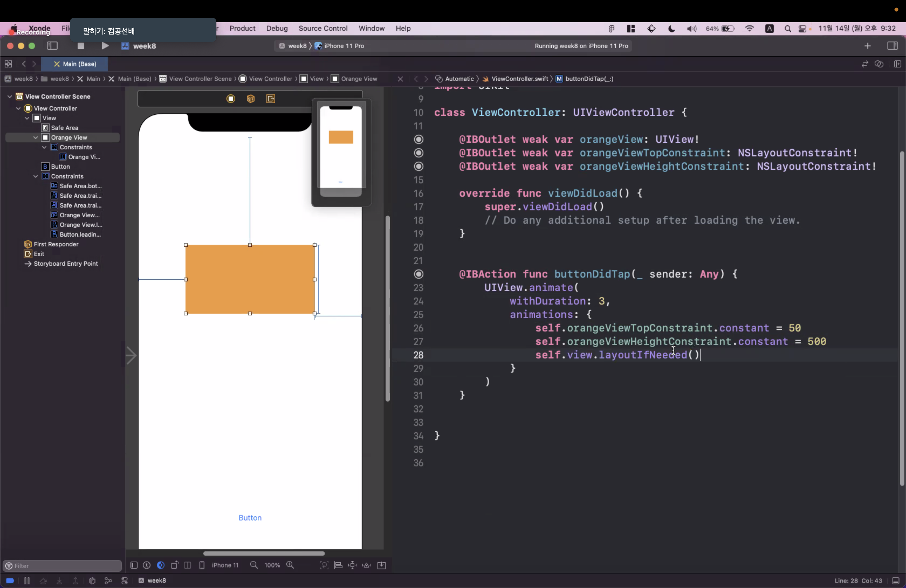Collapse the View's Constraints group

tap(36, 176)
